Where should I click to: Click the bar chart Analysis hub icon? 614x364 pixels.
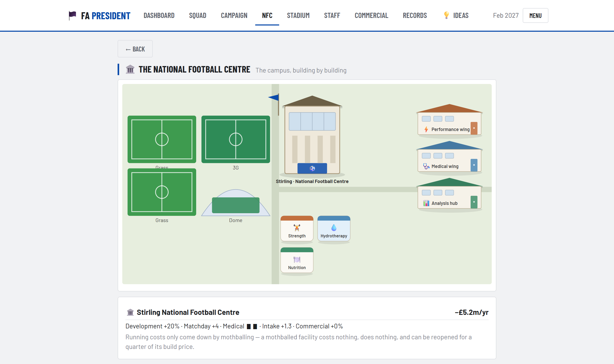tap(426, 203)
